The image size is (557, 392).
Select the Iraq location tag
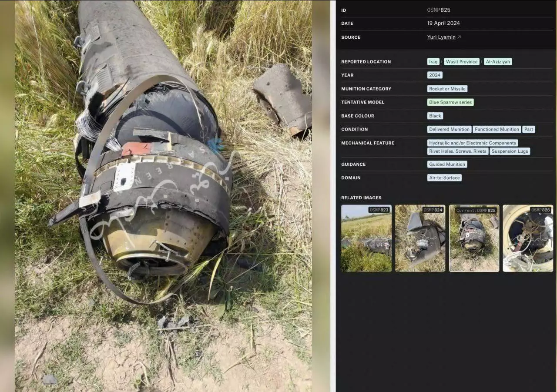[x=433, y=62]
